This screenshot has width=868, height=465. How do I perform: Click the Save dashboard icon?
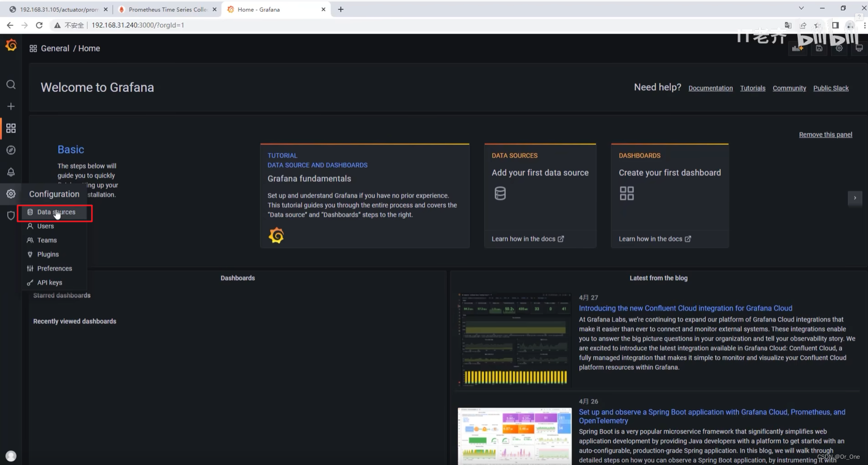tap(819, 49)
